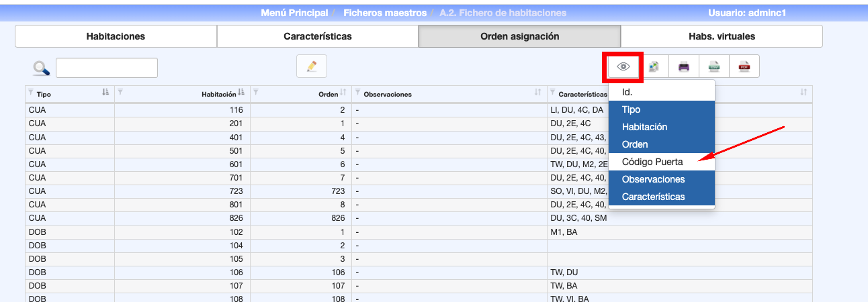Sort table by Habitación sort arrows
Viewport: 868px width, 302px height.
tap(241, 93)
